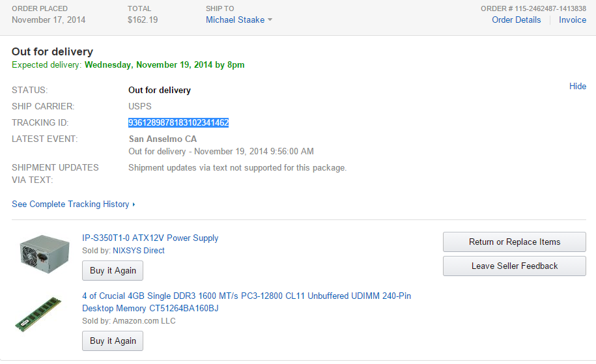This screenshot has height=364, width=596.
Task: Click the Crucial memory stick thumbnail
Action: pos(38,315)
